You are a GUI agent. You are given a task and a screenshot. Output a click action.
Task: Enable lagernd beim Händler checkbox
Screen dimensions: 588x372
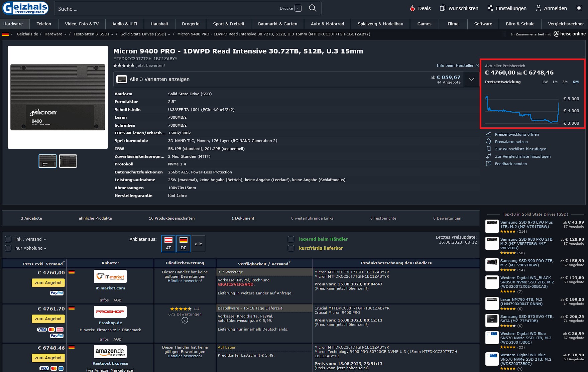(x=291, y=239)
